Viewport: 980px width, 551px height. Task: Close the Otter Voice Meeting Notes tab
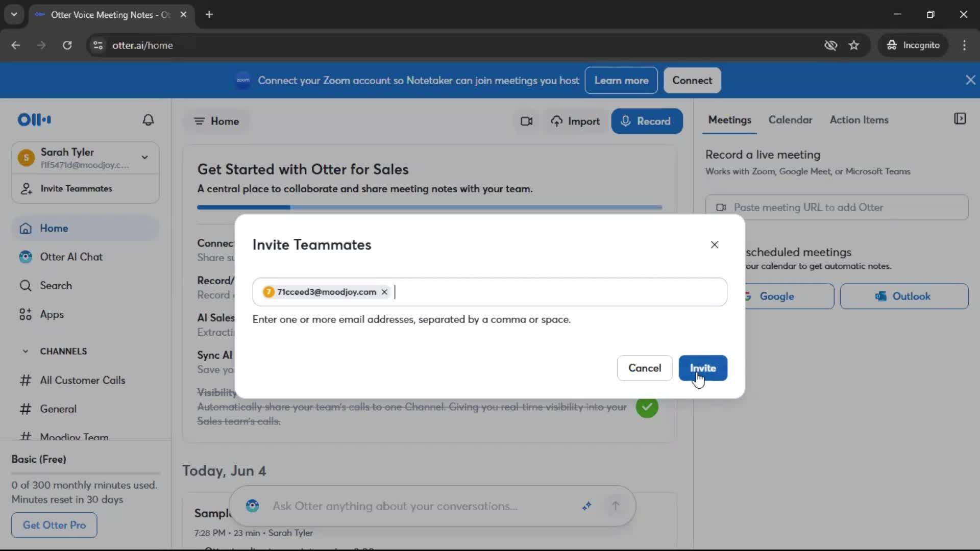click(183, 14)
